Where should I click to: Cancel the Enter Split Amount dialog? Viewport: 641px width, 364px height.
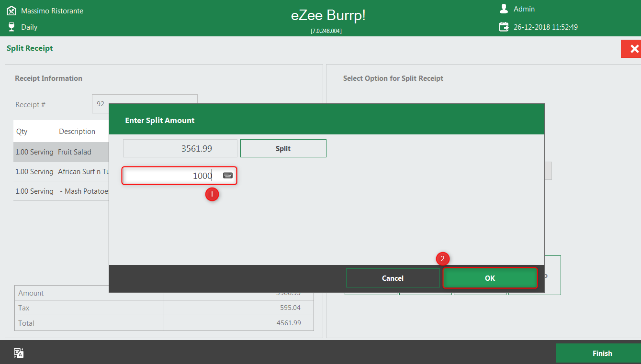tap(393, 278)
